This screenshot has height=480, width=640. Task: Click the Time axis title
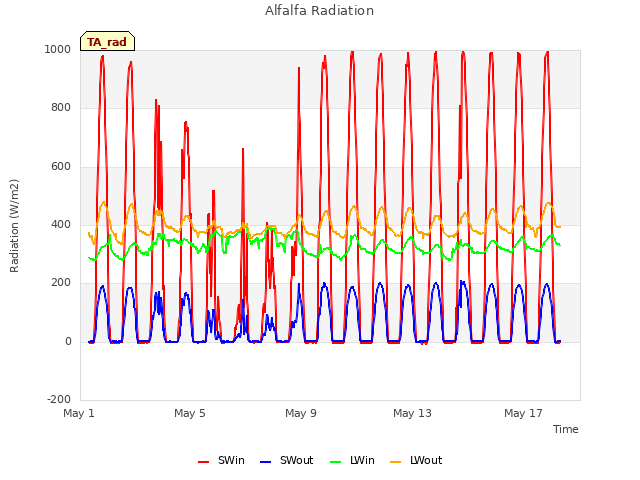[x=565, y=429]
